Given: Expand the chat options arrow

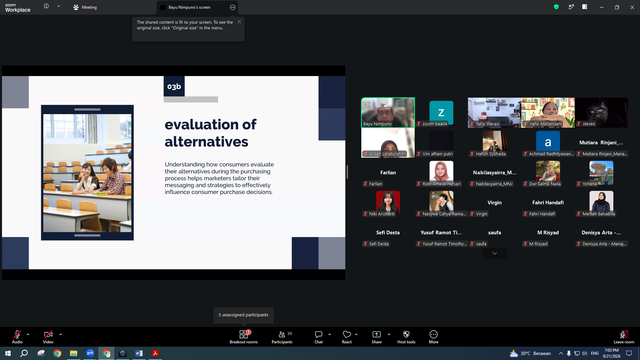Looking at the screenshot, I should 329,334.
